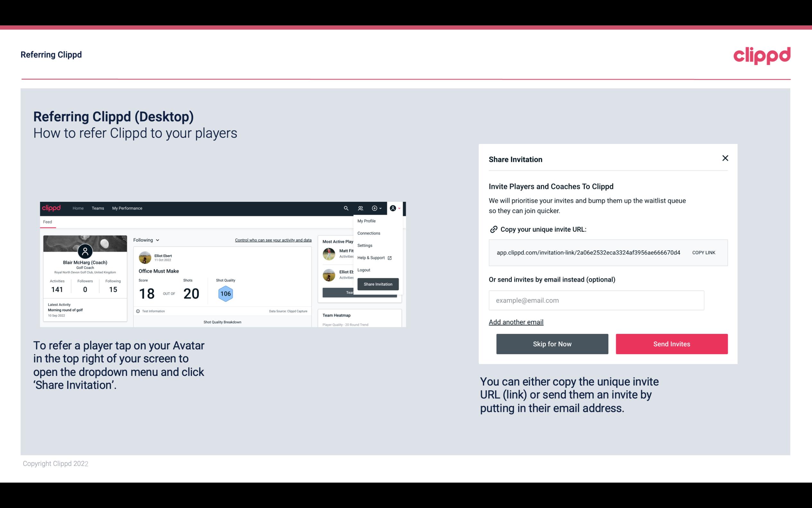Click the Skip for Now button
This screenshot has width=812, height=508.
click(552, 344)
